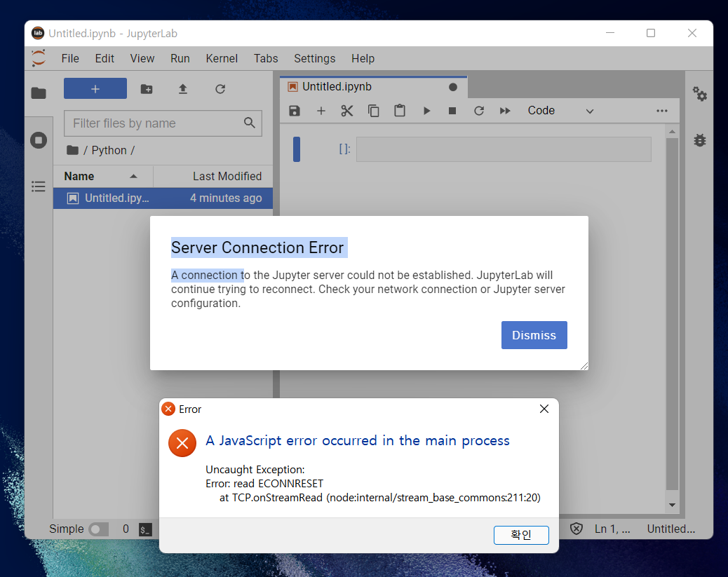Refresh the file browser list
The width and height of the screenshot is (728, 577).
click(220, 88)
